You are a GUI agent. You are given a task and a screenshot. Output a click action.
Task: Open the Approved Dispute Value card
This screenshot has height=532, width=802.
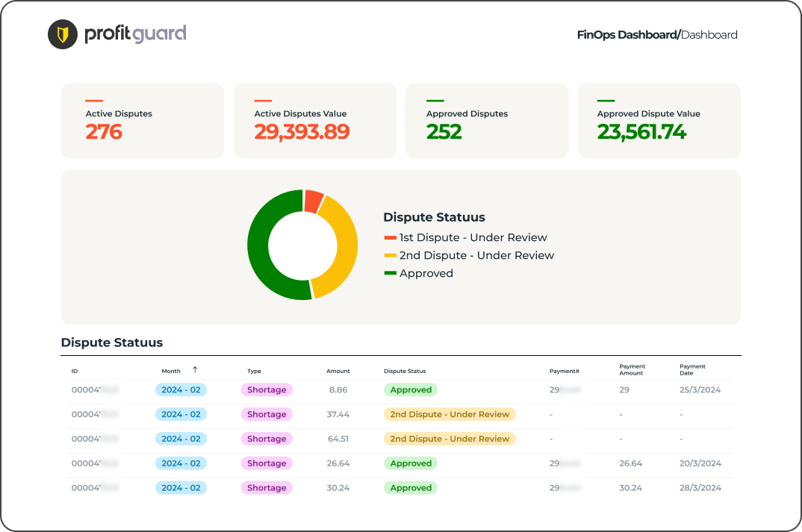[x=659, y=121]
